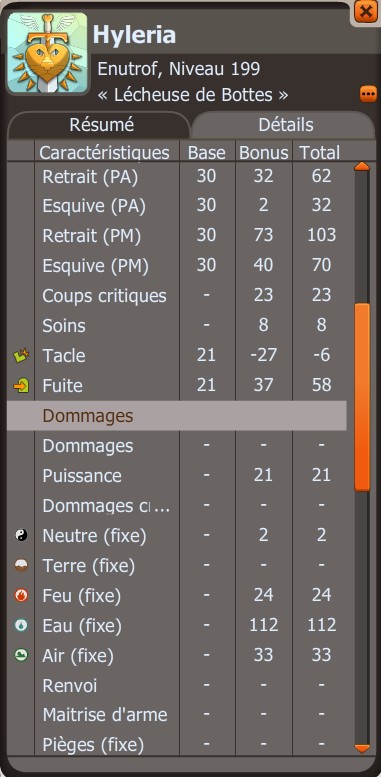This screenshot has width=381, height=777.
Task: Click the Air element icon
Action: [x=21, y=655]
